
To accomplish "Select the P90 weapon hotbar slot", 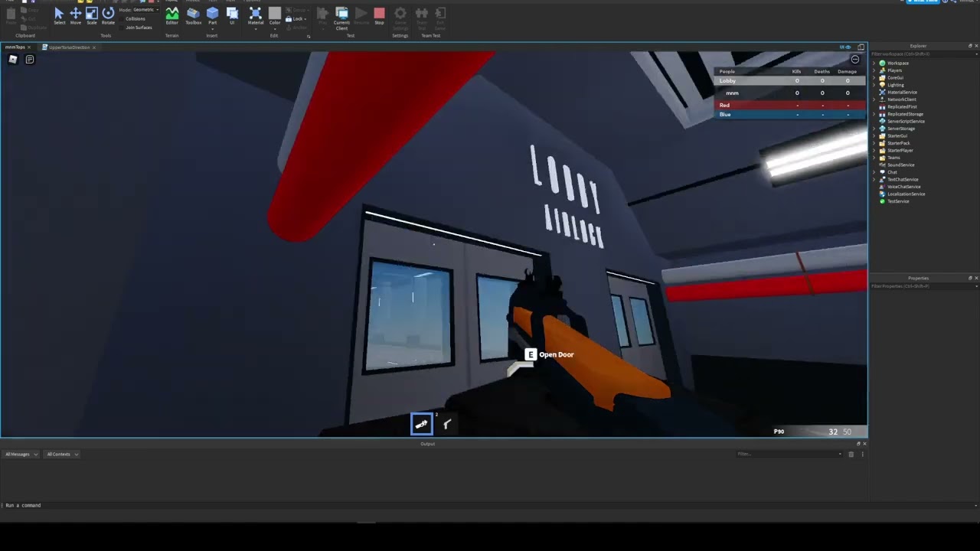I will click(421, 423).
